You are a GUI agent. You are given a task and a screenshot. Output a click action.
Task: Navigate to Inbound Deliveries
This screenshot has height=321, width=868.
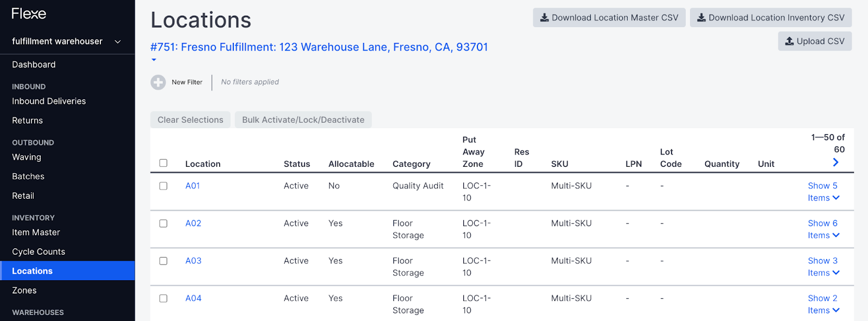coord(49,101)
